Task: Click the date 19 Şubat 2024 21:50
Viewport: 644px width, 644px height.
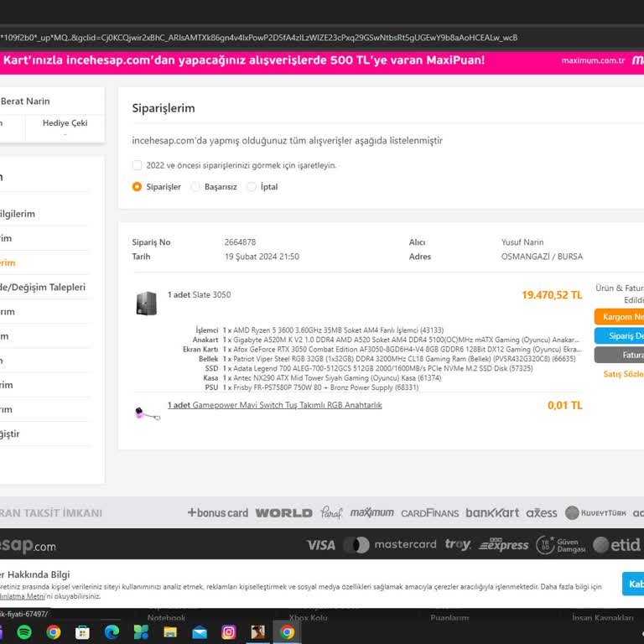Action: [262, 257]
